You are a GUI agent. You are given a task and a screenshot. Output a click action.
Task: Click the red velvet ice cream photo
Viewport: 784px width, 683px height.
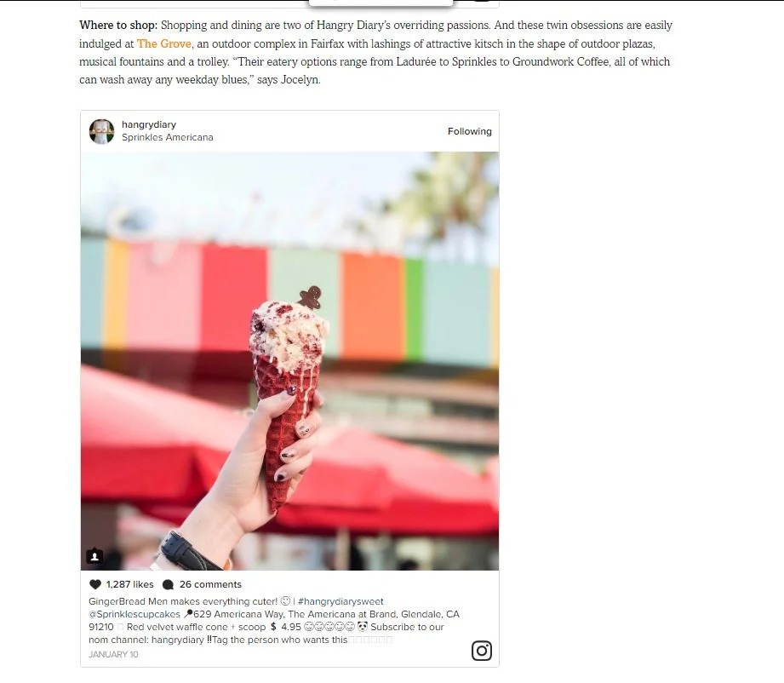[x=289, y=361]
